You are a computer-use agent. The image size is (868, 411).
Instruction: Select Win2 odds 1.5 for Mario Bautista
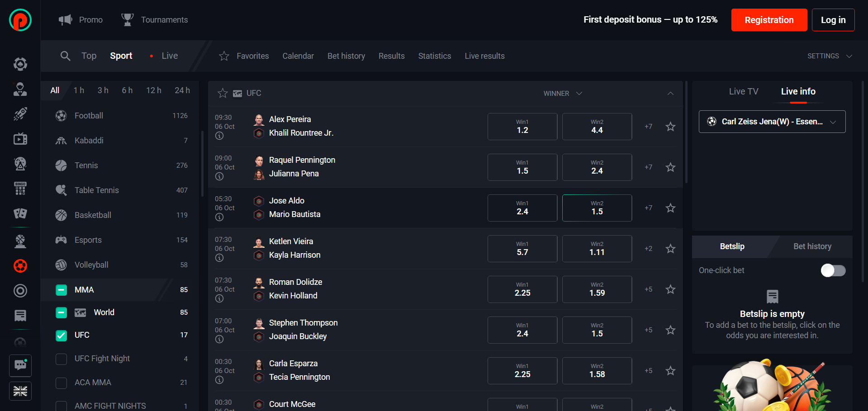597,208
